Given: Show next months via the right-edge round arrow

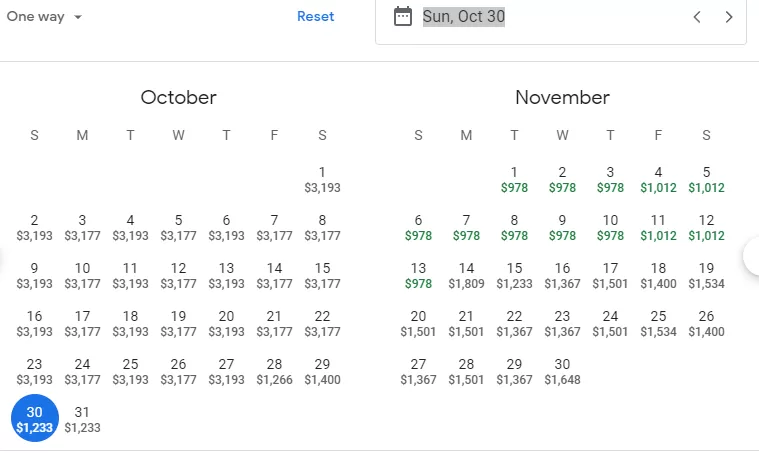Looking at the screenshot, I should coord(752,257).
